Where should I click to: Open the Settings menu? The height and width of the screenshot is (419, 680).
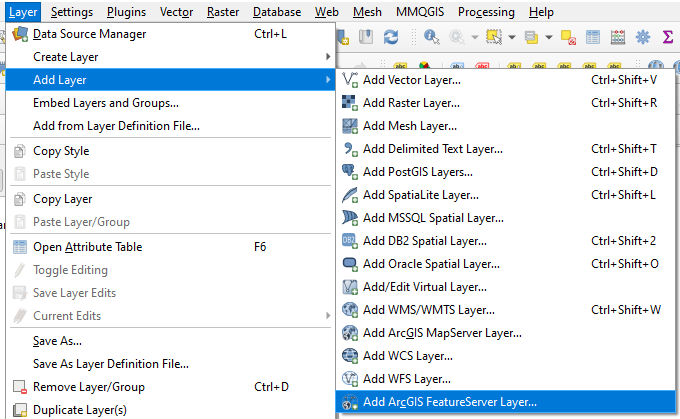coord(72,12)
